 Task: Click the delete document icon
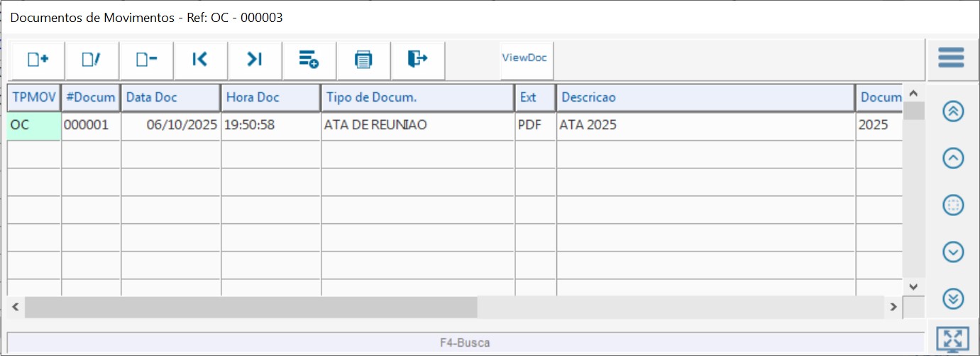pos(146,60)
